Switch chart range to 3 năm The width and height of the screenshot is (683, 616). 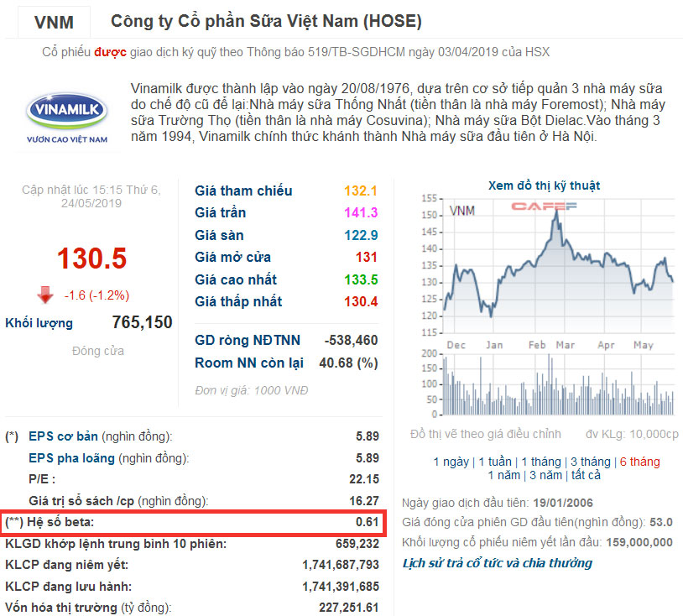coord(545,475)
